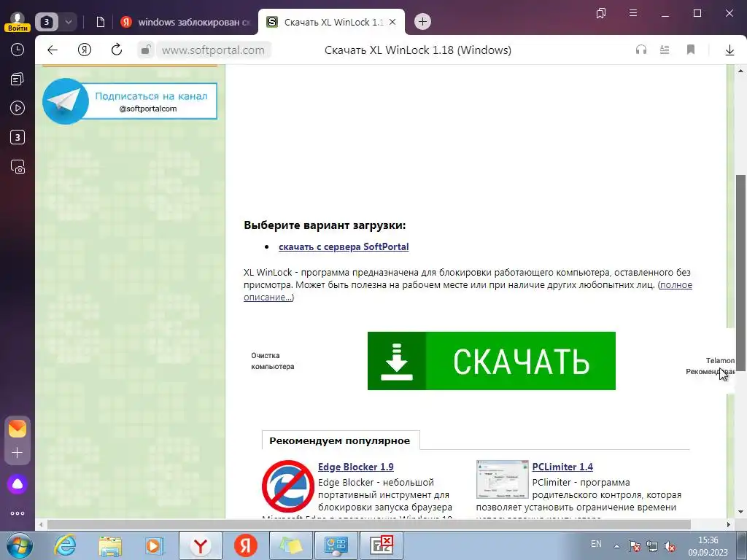The image size is (747, 560).
Task: Open Windows Media Player taskbar icon
Action: tap(154, 545)
